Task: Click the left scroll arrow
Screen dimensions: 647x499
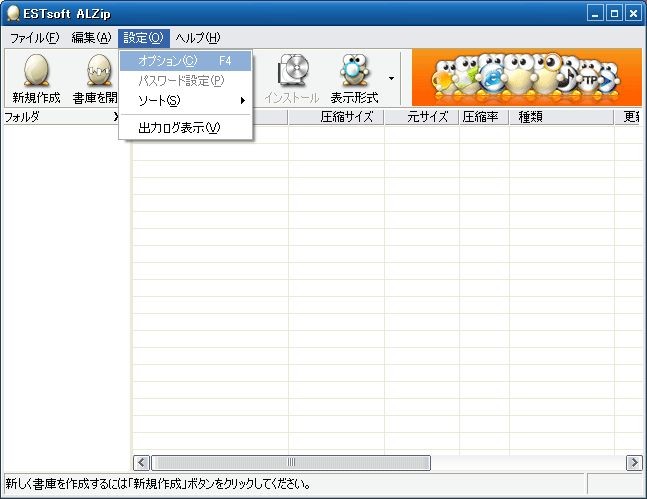Action: point(141,463)
